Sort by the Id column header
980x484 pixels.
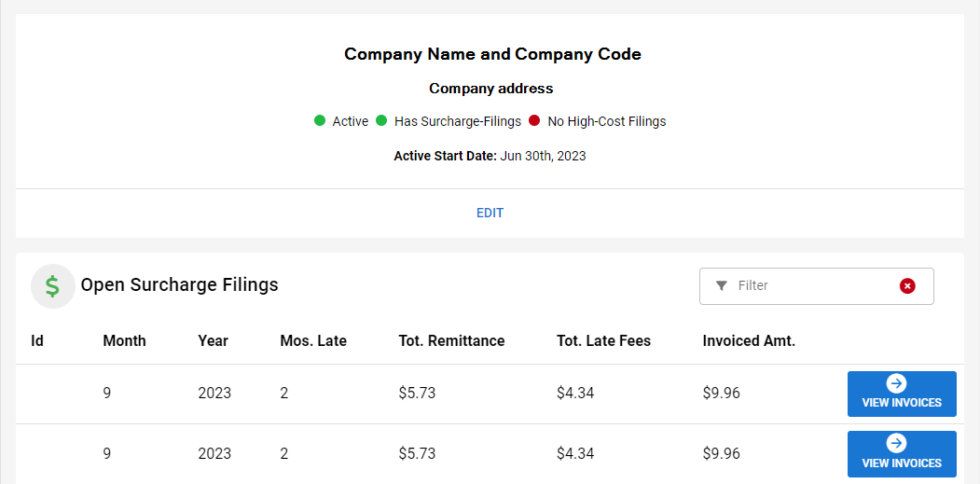coord(37,340)
